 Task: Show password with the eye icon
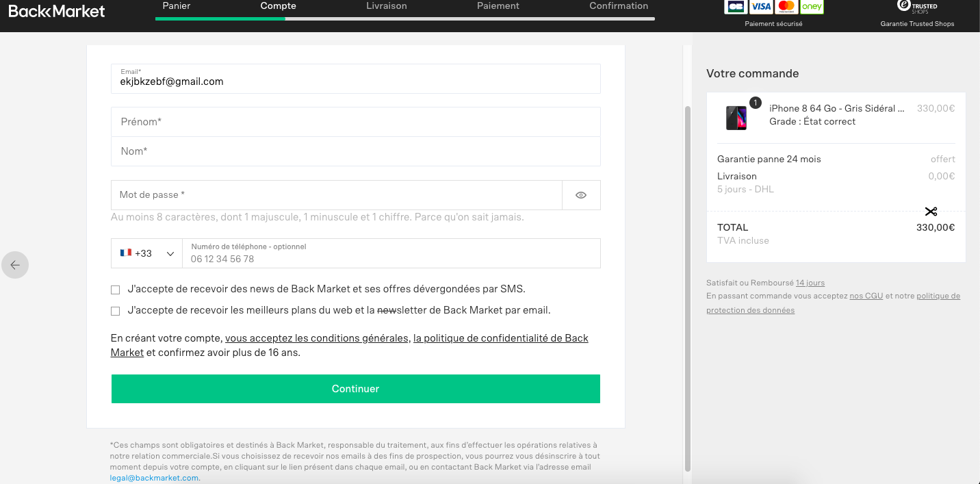coord(581,195)
